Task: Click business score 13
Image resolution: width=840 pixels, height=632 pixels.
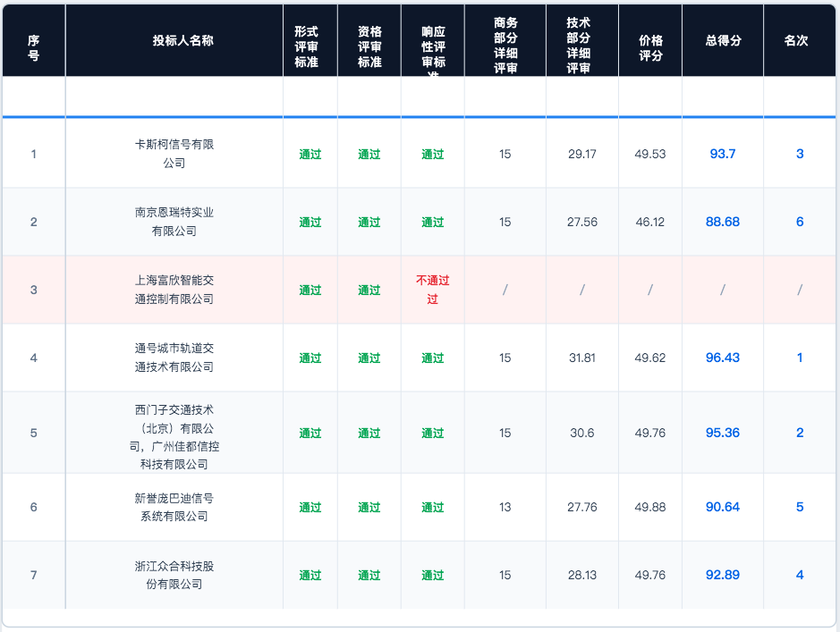Action: pos(505,508)
